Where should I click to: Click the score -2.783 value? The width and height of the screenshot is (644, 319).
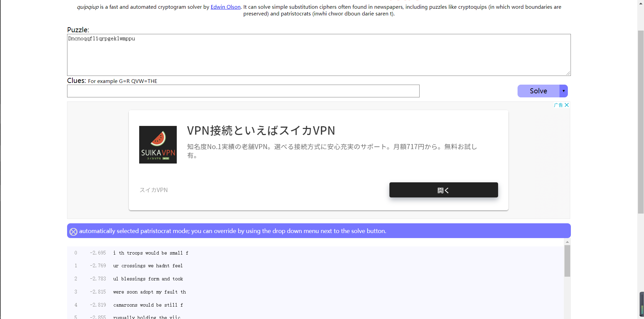tap(98, 279)
